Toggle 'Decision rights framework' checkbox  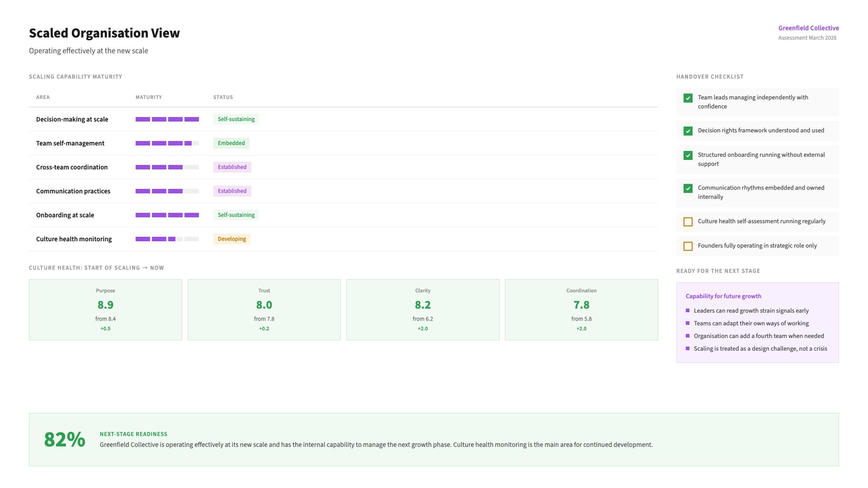point(688,131)
